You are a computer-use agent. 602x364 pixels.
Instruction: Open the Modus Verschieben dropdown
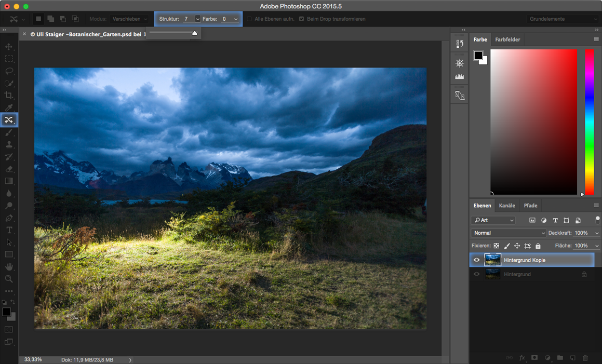130,19
